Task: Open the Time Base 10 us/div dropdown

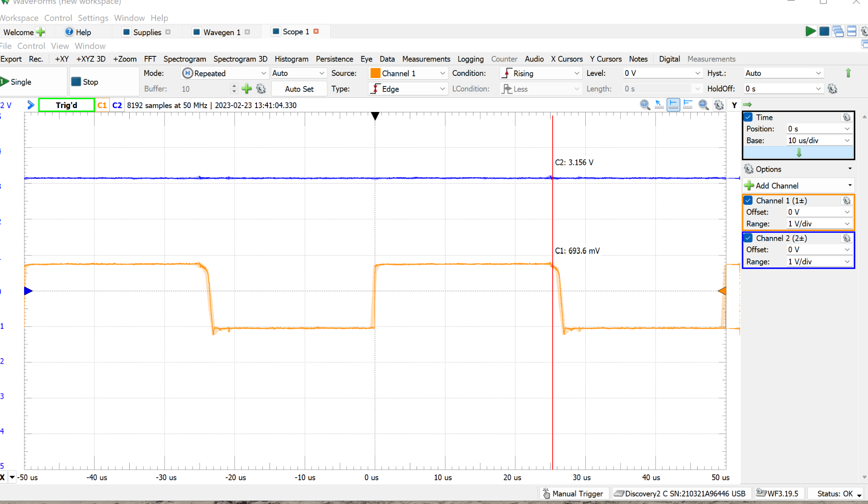Action: (819, 140)
